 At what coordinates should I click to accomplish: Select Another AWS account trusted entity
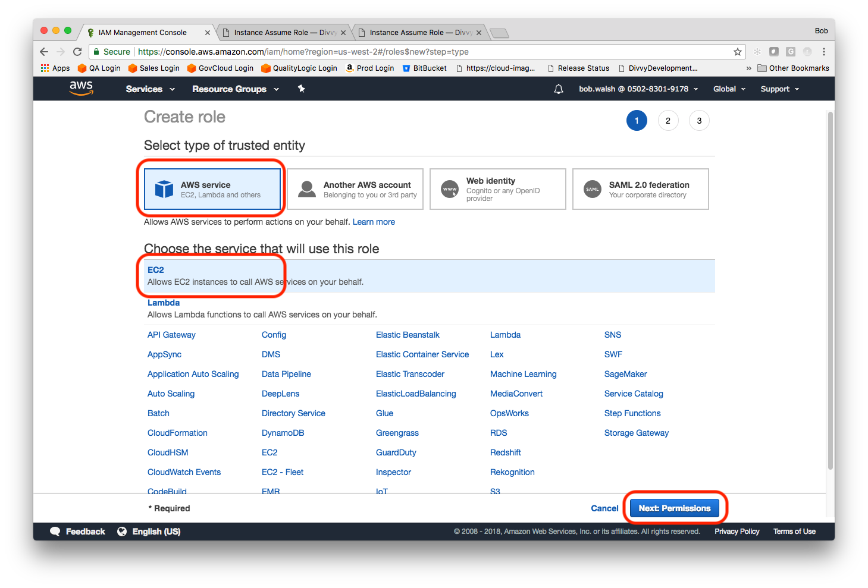[x=355, y=189]
